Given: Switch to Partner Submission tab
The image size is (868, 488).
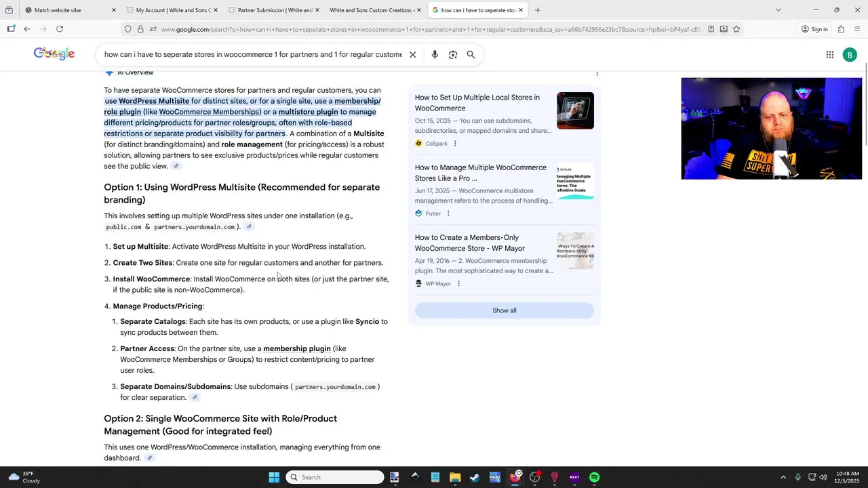Looking at the screenshot, I should click(275, 10).
